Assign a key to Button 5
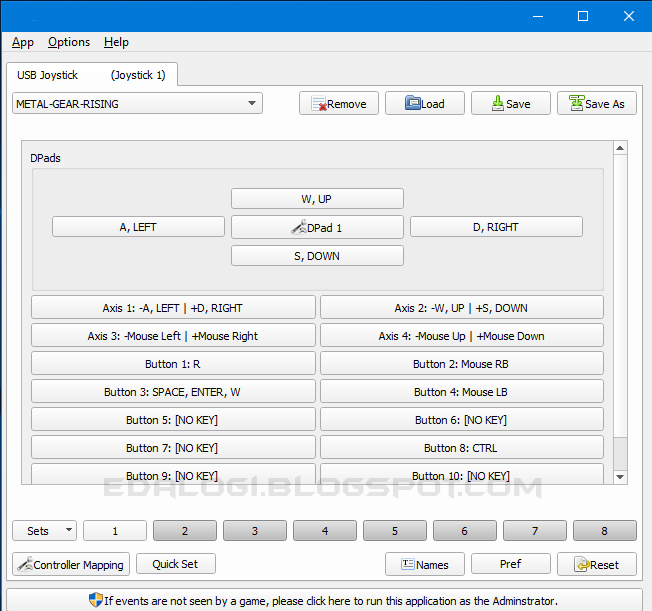Viewport: 652px width, 611px height. pyautogui.click(x=173, y=419)
